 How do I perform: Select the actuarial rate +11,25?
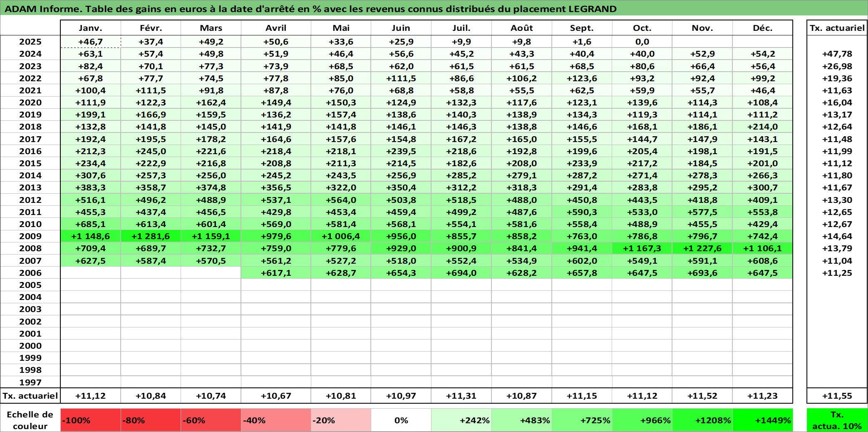click(x=837, y=273)
